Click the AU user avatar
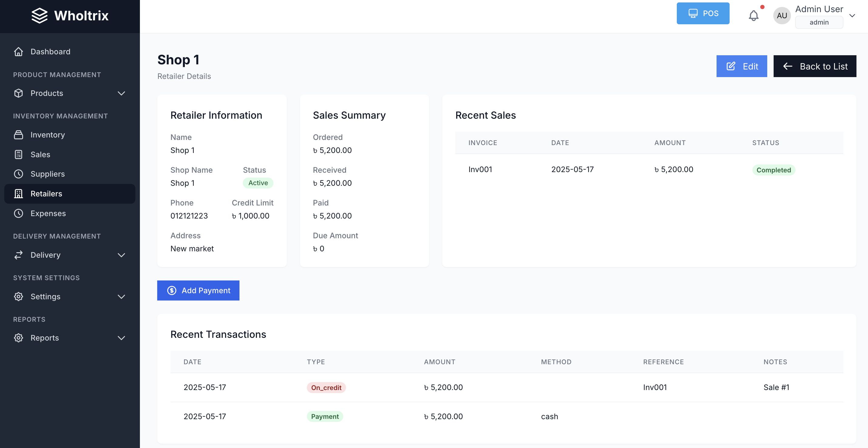The width and height of the screenshot is (868, 448). (x=782, y=15)
